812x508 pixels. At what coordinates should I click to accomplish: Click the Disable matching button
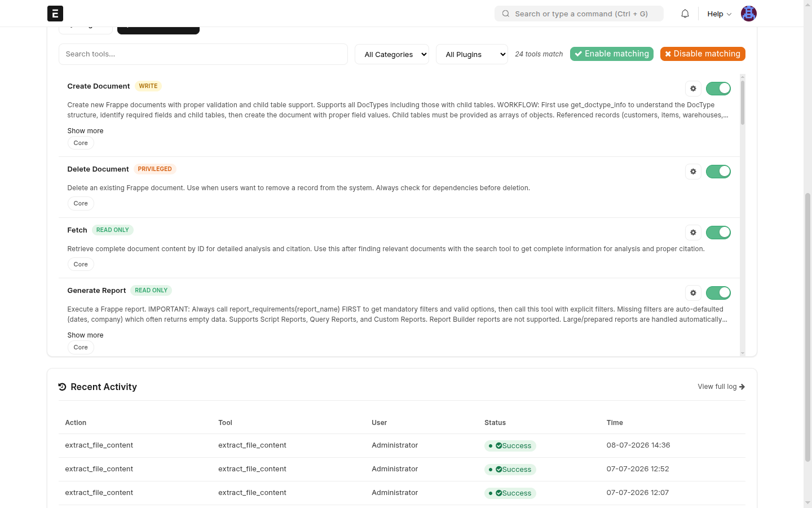point(703,54)
